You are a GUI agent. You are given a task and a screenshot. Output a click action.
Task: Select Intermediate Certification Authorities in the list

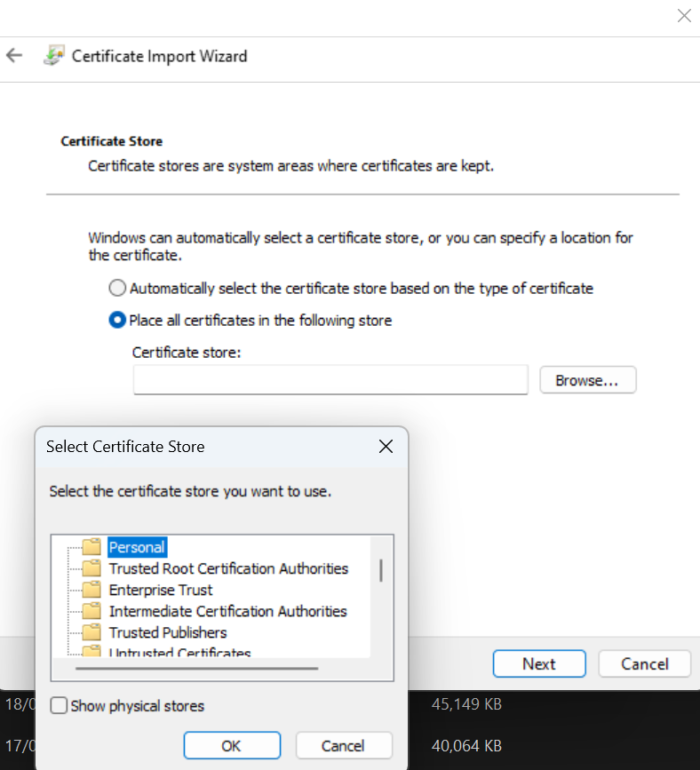click(x=227, y=611)
